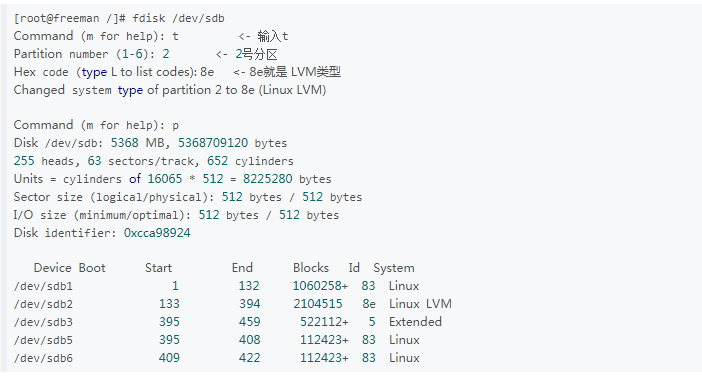Click the '8e' Id in sdb2 row
Screen dimensions: 702x376
pos(369,303)
